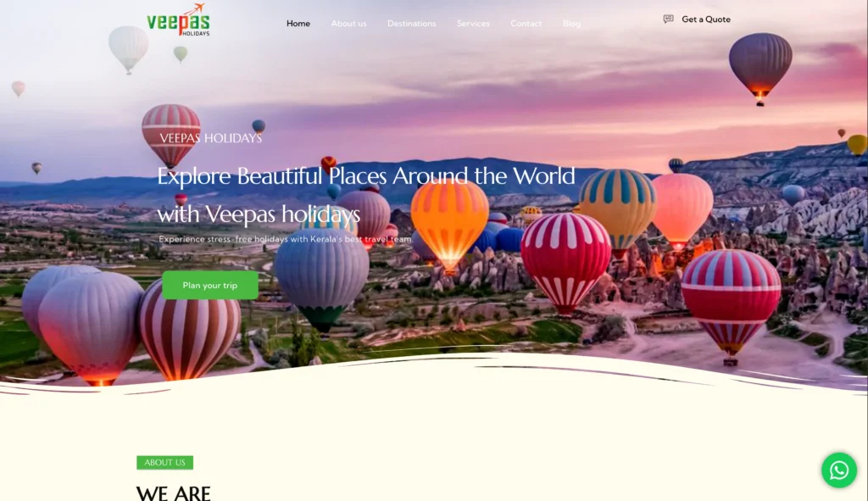The height and width of the screenshot is (501, 868).
Task: Visit the Blog section
Action: (571, 24)
